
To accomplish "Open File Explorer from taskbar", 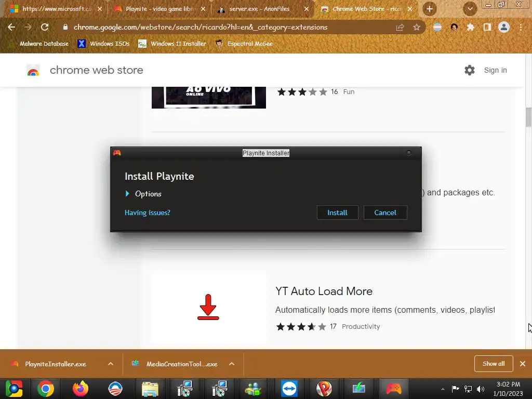I will (x=150, y=389).
